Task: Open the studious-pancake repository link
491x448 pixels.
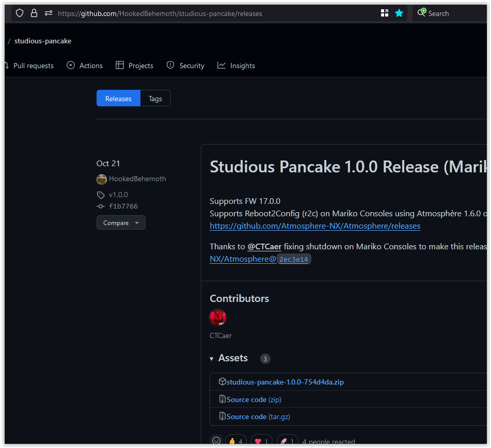Action: (x=42, y=41)
